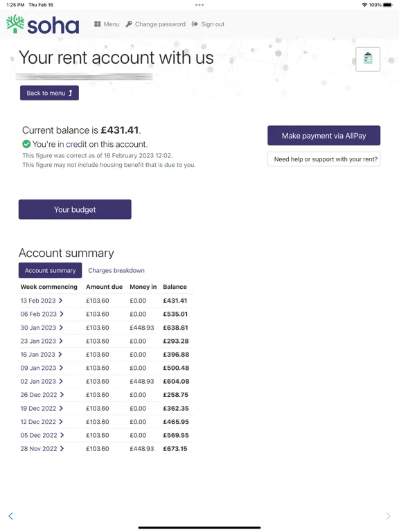Expand the 19 Dec 2022 week row
399x532 pixels.
[42, 408]
